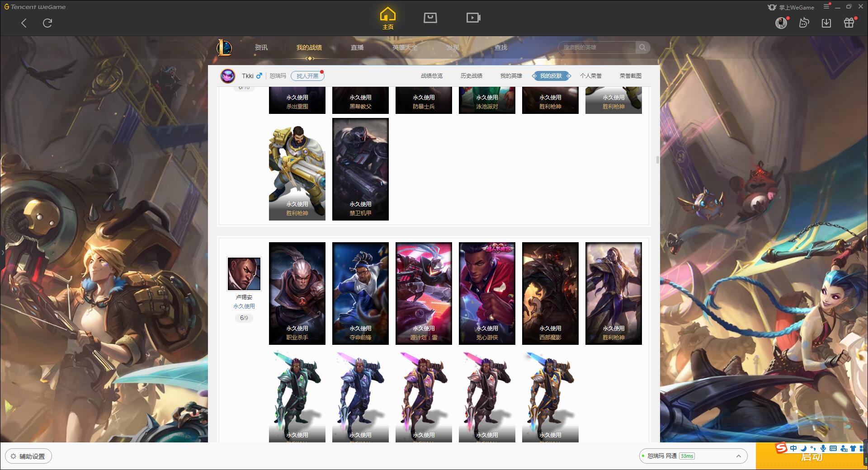
Task: Click the skin list vertical scrollbar thumb
Action: 657,160
